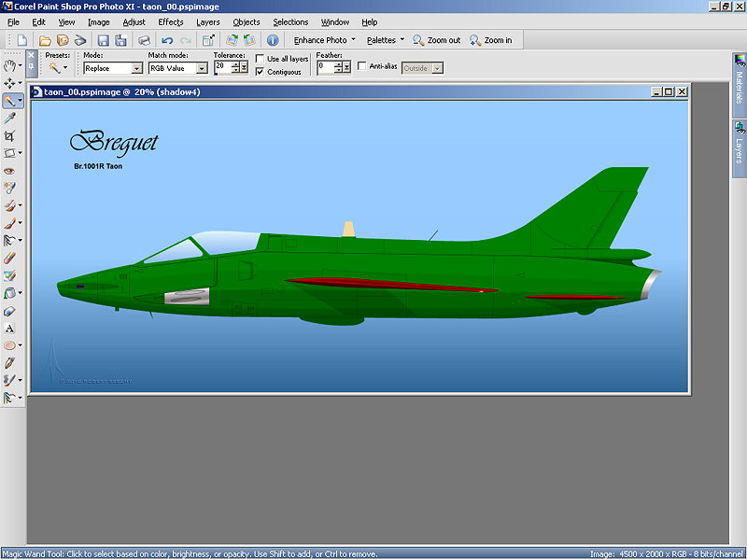
Task: Open the blue info Learning Center icon
Action: pos(273,40)
